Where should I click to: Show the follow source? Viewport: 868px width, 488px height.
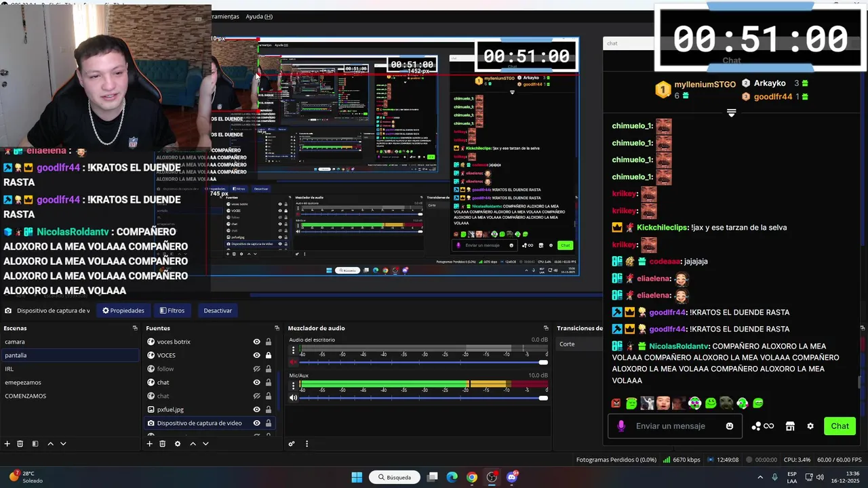[257, 369]
